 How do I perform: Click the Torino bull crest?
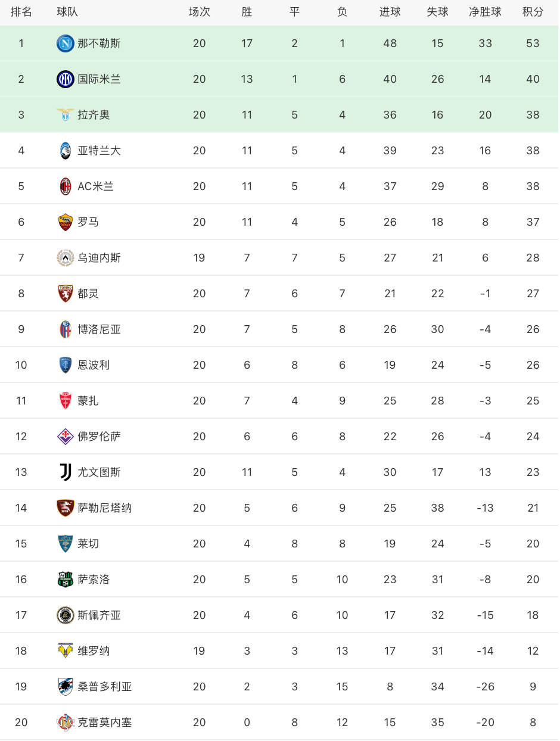click(x=66, y=294)
